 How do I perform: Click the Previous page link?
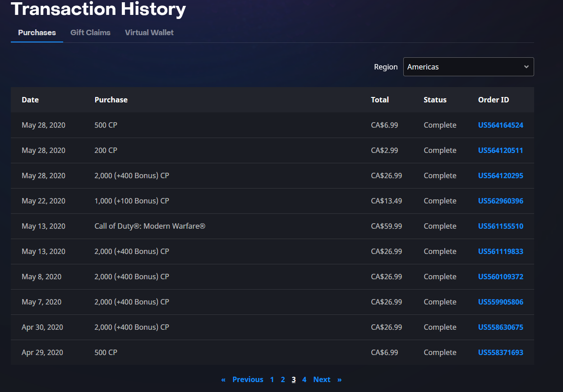pyautogui.click(x=248, y=379)
